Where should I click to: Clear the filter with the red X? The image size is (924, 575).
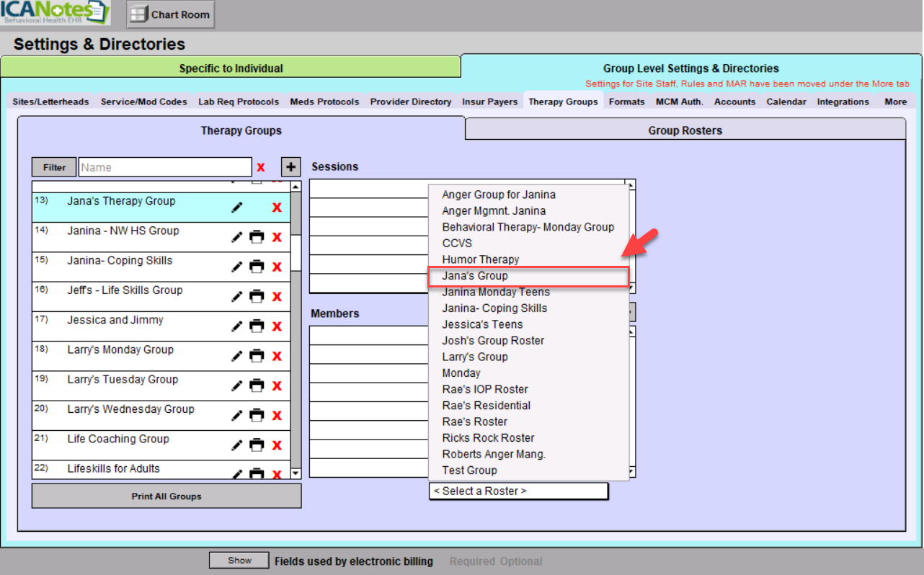[x=261, y=167]
